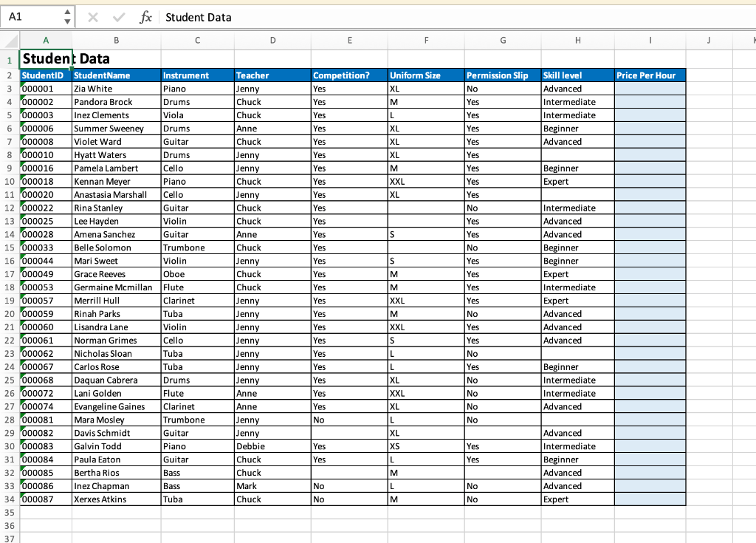The width and height of the screenshot is (756, 543).
Task: Select the Trumbone cell for Belle Solomon
Action: 197,247
